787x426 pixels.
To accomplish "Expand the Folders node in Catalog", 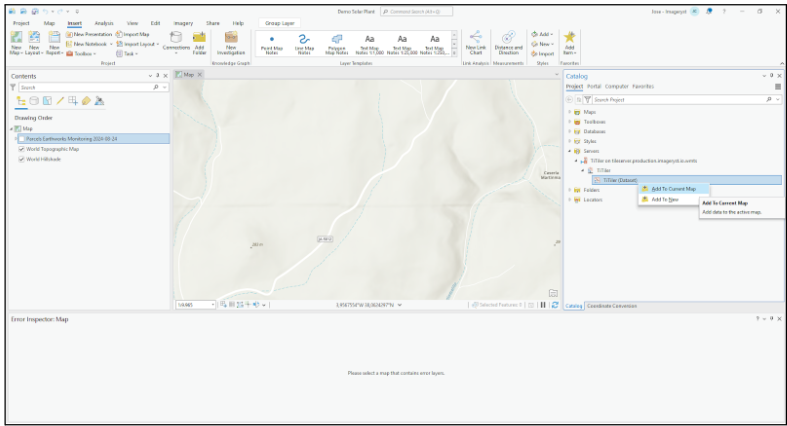I will click(570, 190).
